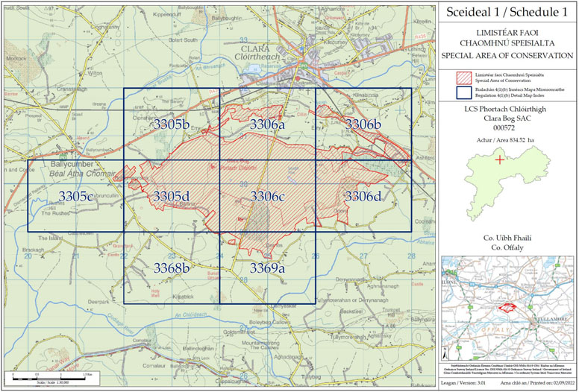Image resolution: width=579 pixels, height=392 pixels.
Task: Select the 3368b map index tile label
Action: click(x=172, y=268)
